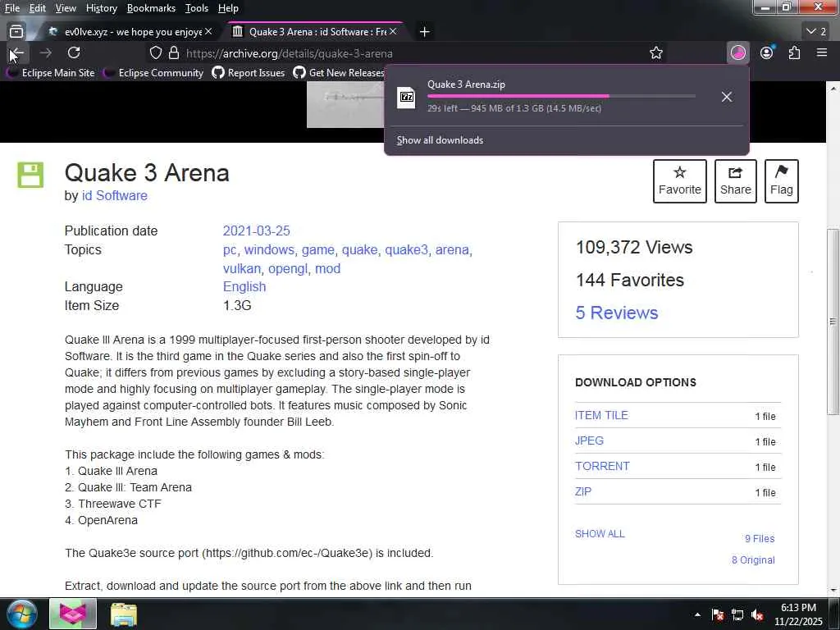Close the Quake 3 Arena tab
This screenshot has height=630, width=840.
point(393,32)
